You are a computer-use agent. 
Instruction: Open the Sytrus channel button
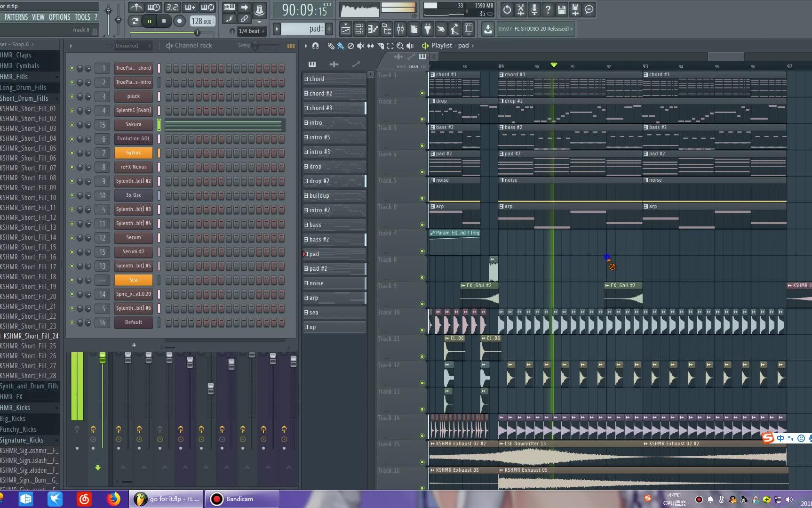click(x=134, y=153)
